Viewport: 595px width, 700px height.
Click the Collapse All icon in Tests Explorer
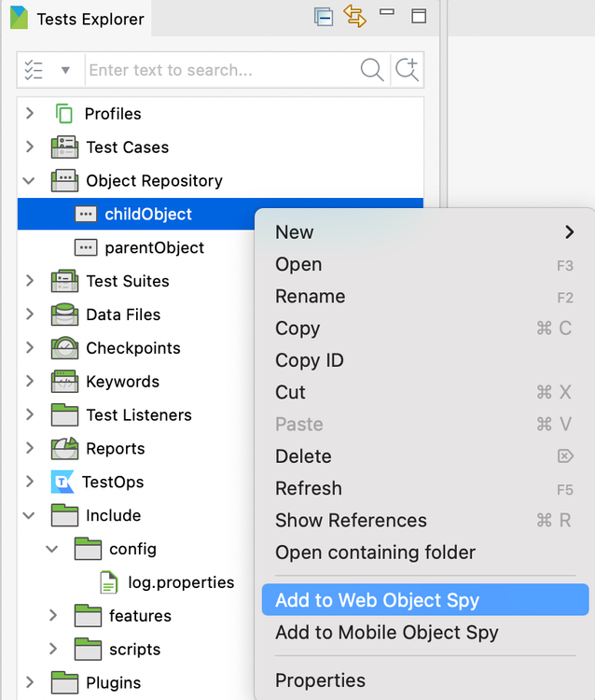[x=324, y=17]
